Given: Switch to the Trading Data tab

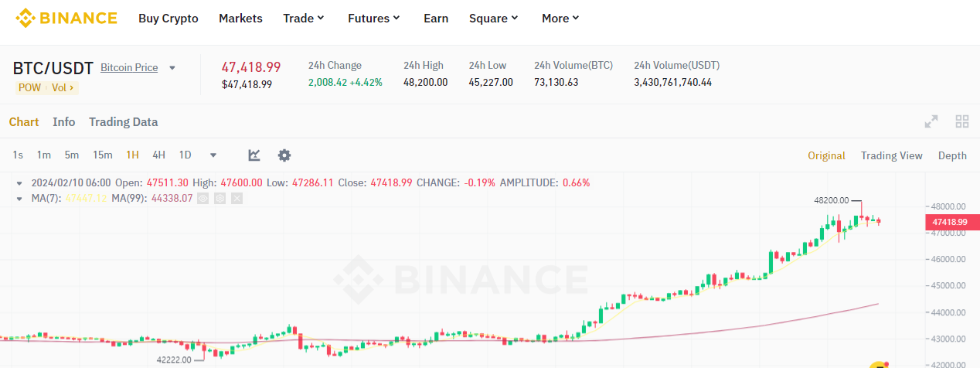Looking at the screenshot, I should click(x=123, y=121).
